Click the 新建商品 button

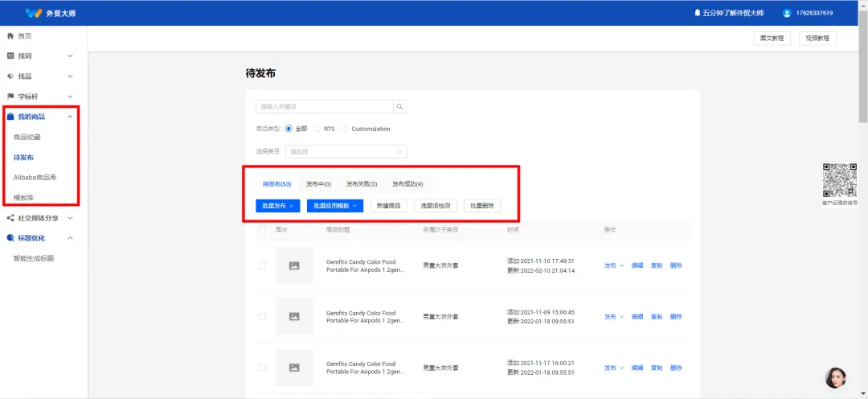pyautogui.click(x=389, y=206)
